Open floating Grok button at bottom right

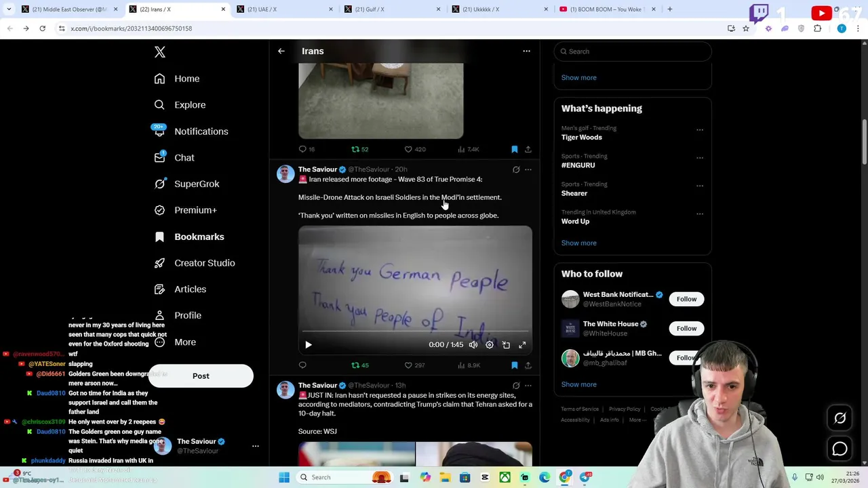point(840,418)
